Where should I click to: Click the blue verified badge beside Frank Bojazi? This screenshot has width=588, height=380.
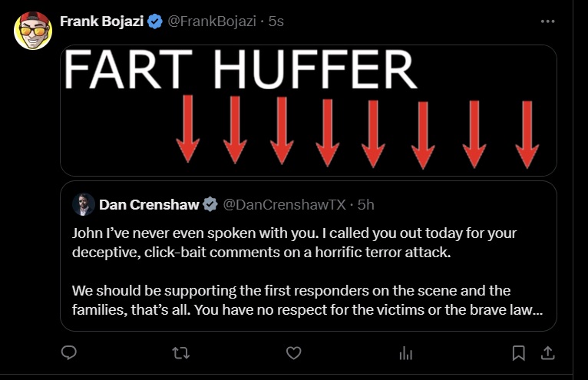coord(154,21)
